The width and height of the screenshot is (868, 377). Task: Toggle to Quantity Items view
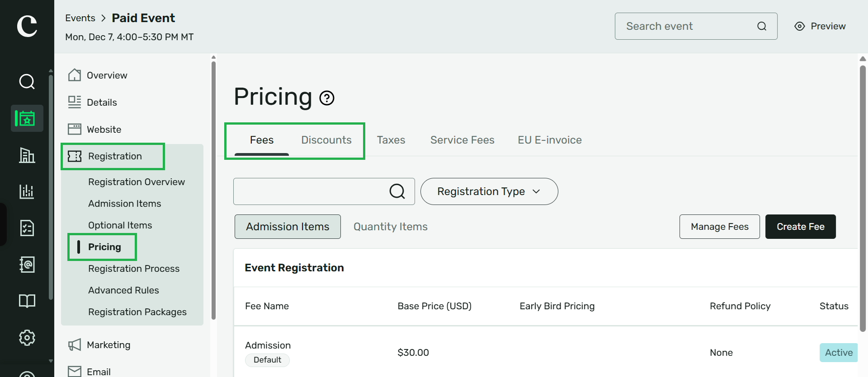[391, 227]
